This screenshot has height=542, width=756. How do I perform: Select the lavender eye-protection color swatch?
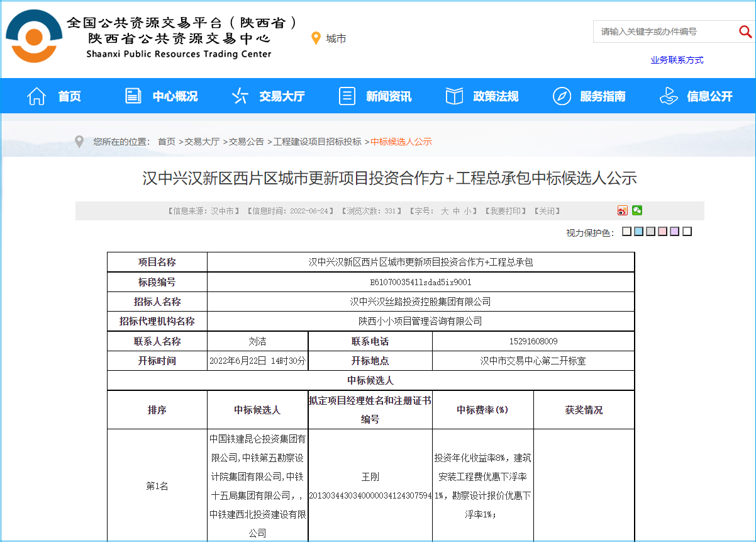click(674, 232)
